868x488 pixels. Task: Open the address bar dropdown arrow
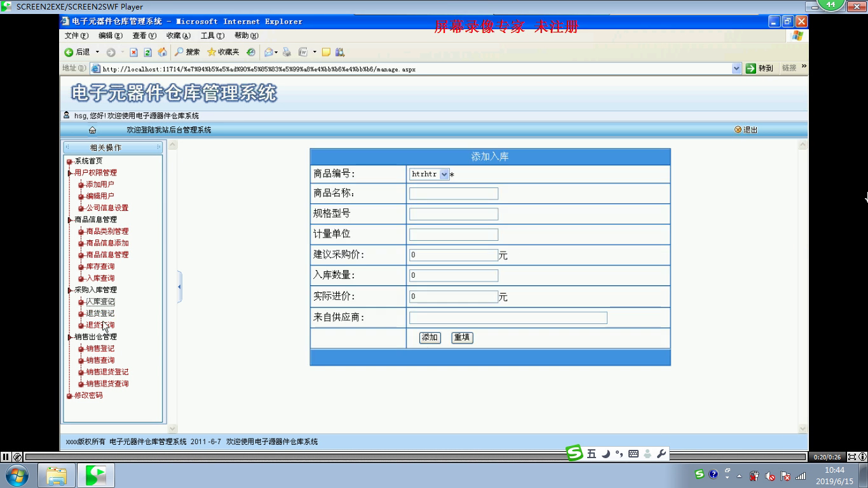click(736, 69)
